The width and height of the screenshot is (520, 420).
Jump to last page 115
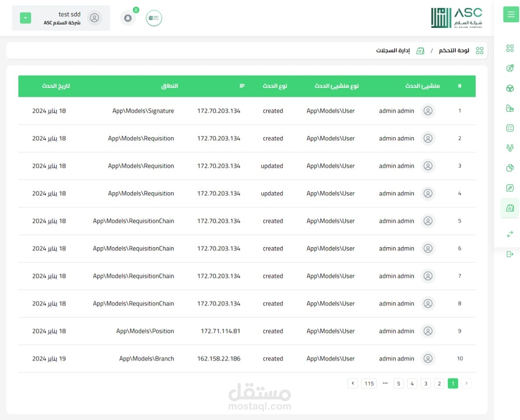tap(369, 384)
